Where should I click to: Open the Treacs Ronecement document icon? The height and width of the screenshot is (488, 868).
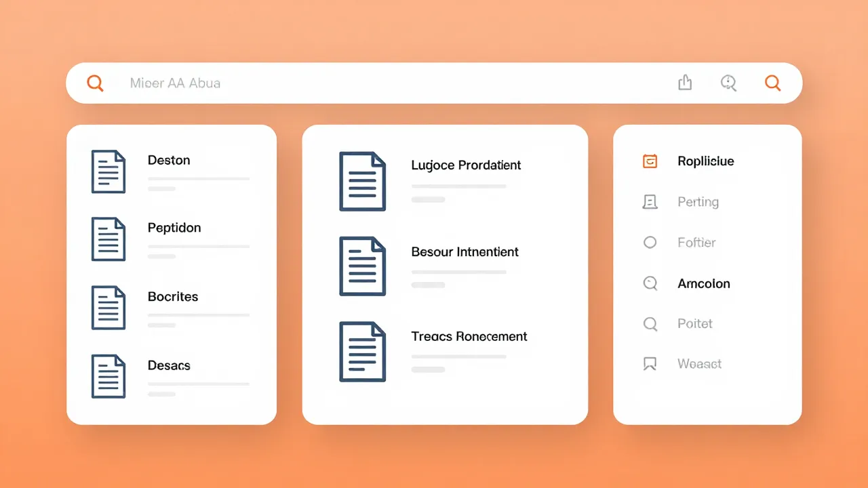(362, 352)
